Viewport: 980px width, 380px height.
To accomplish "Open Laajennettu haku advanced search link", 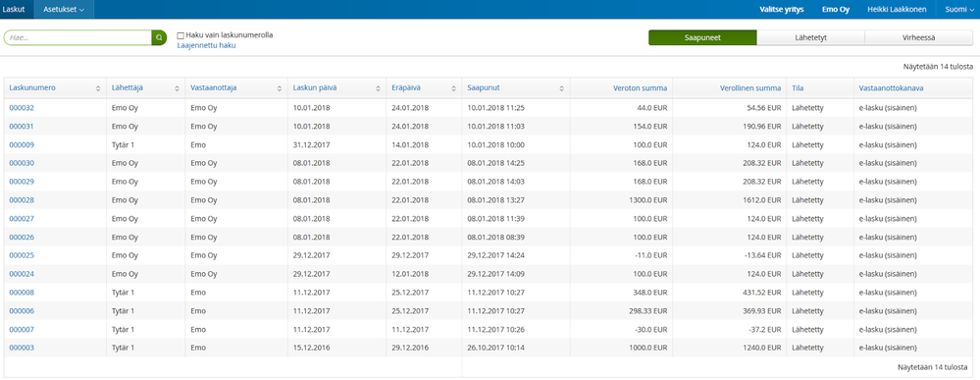I will (207, 45).
